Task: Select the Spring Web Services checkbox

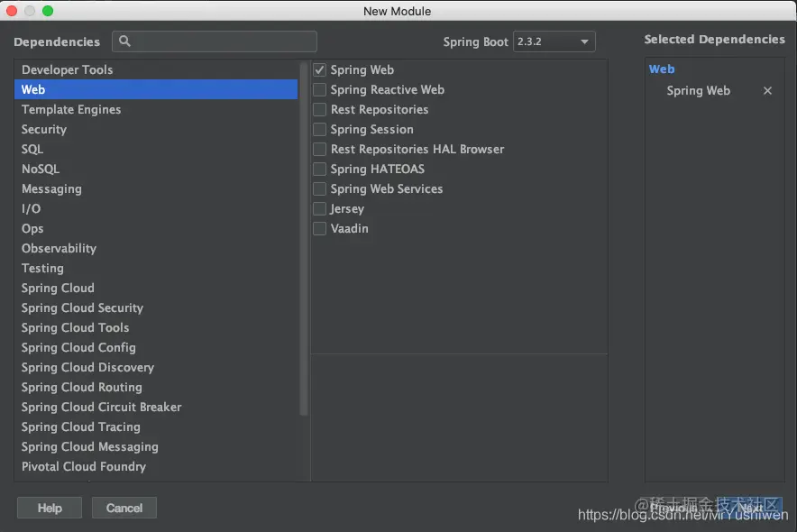Action: [x=319, y=188]
